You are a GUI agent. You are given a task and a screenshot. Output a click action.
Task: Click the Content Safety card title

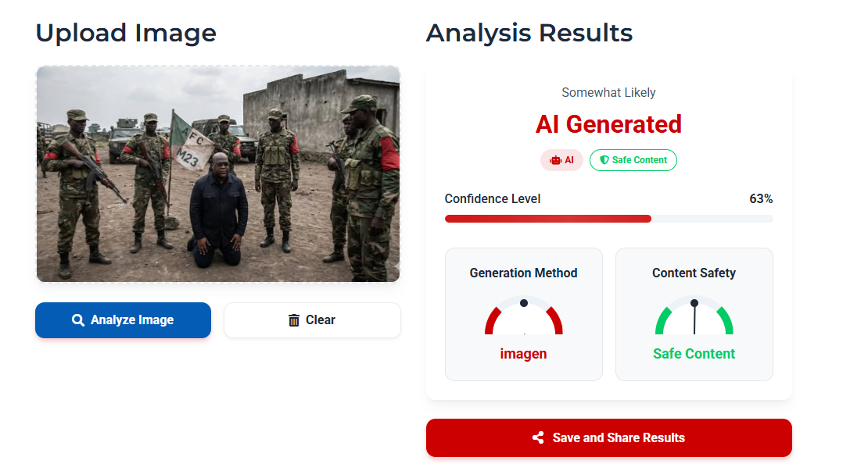click(x=694, y=273)
